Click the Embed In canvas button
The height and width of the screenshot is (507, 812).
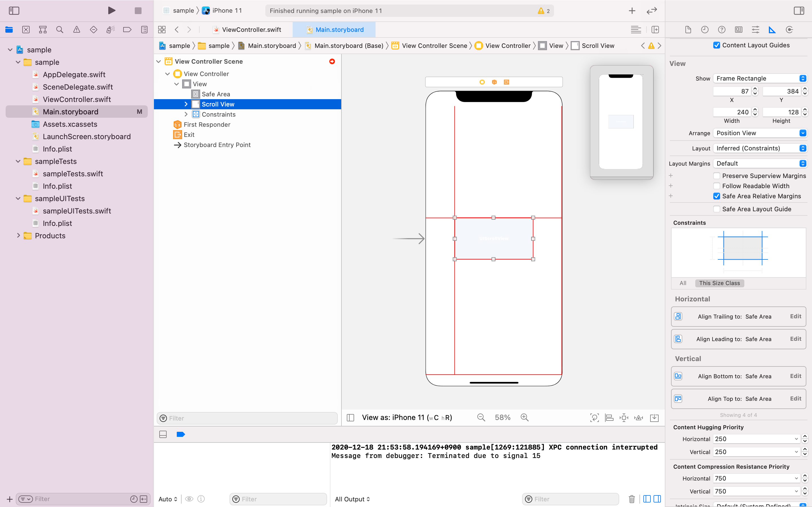[x=654, y=417]
